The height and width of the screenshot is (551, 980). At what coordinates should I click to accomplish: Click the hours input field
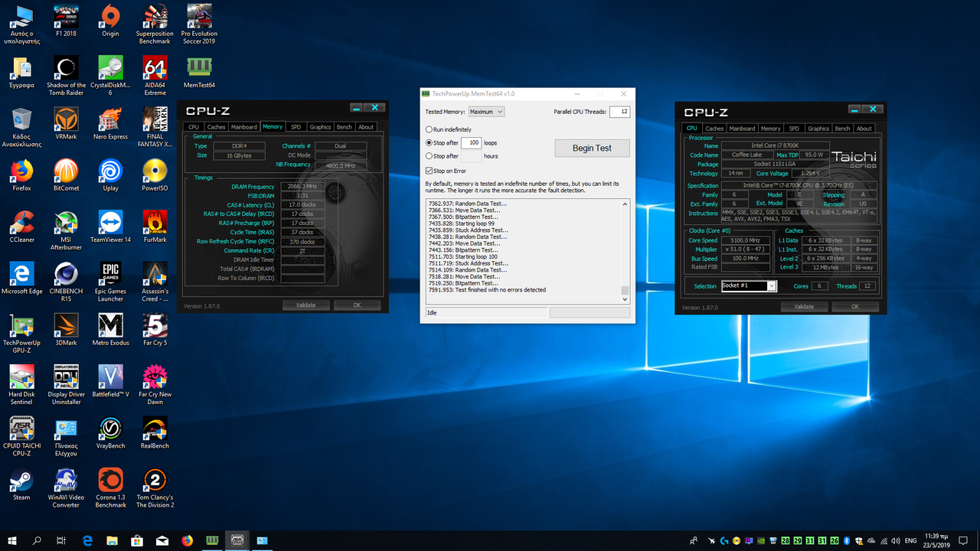point(471,156)
